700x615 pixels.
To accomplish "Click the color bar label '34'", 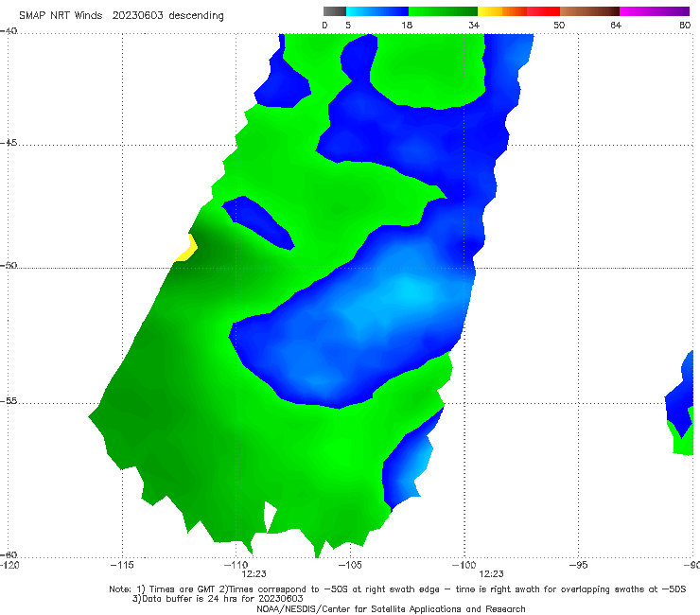I will (474, 25).
